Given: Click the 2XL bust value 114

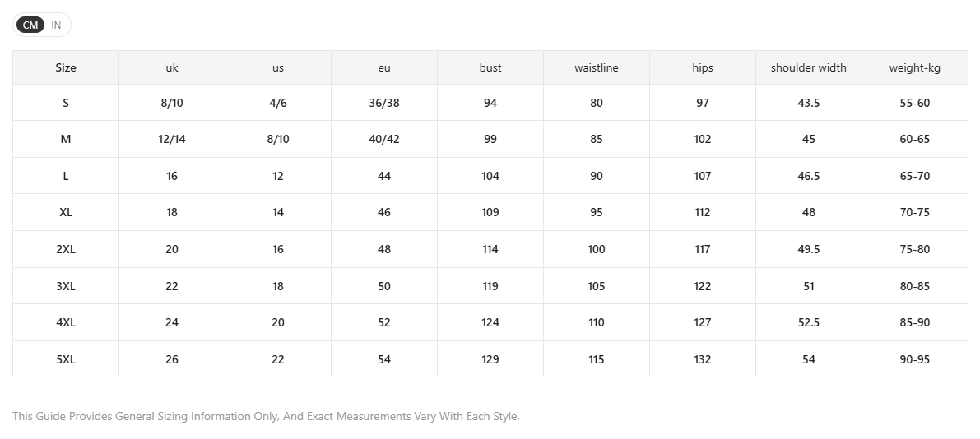Looking at the screenshot, I should point(490,249).
